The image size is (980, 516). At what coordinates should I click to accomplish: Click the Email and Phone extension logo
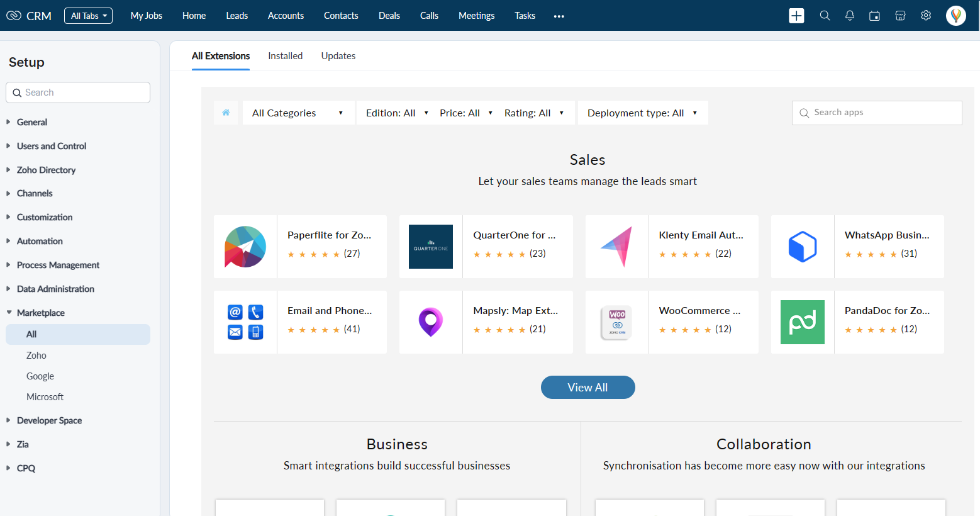(245, 322)
